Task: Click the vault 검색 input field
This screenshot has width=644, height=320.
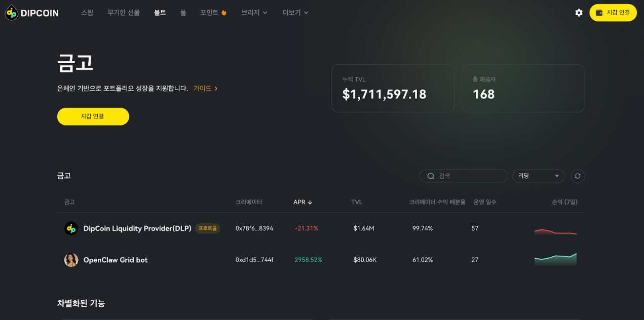Action: click(469, 176)
